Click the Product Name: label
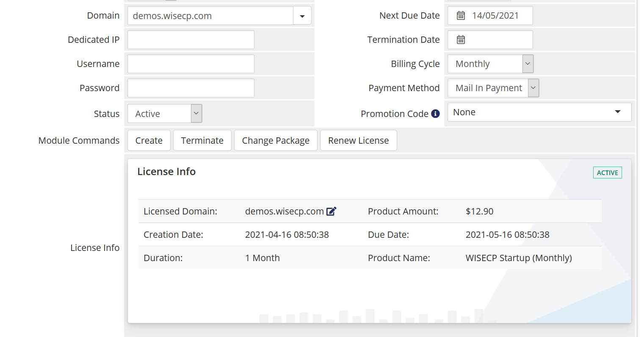The image size is (644, 337). tap(399, 258)
